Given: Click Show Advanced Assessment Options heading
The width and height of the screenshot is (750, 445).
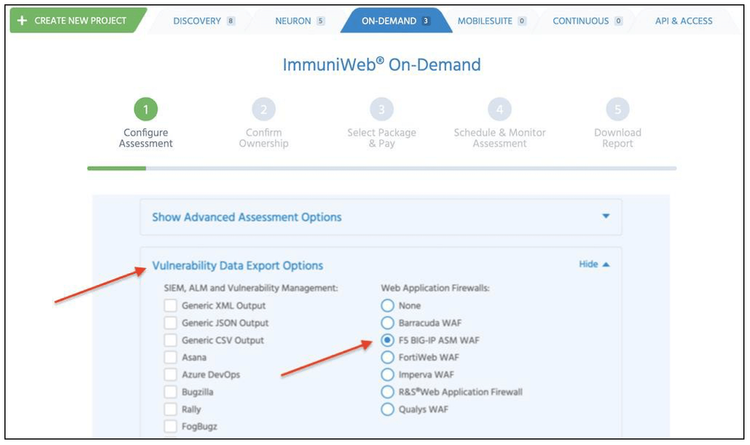Looking at the screenshot, I should click(247, 217).
